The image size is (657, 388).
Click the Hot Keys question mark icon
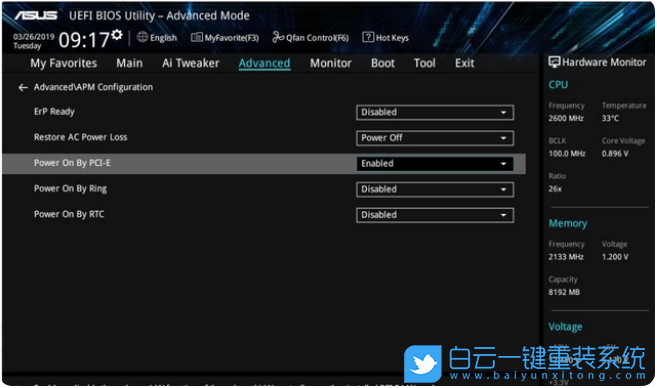[x=368, y=37]
